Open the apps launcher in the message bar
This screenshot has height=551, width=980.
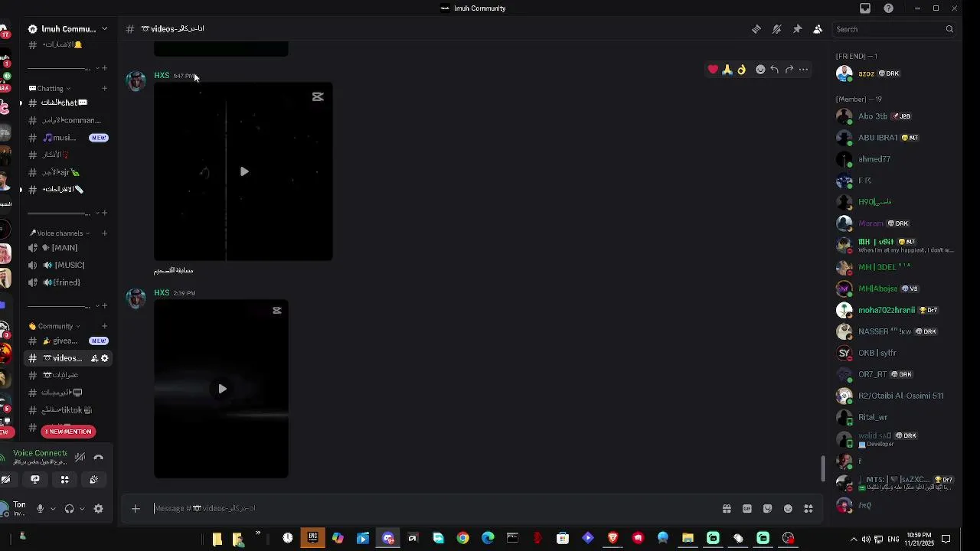pyautogui.click(x=808, y=509)
